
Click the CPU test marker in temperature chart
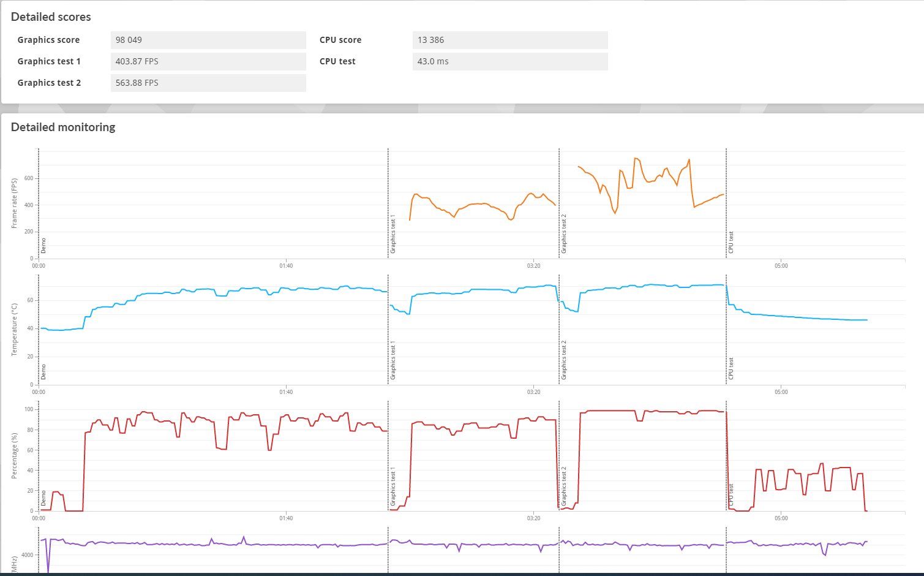click(731, 369)
